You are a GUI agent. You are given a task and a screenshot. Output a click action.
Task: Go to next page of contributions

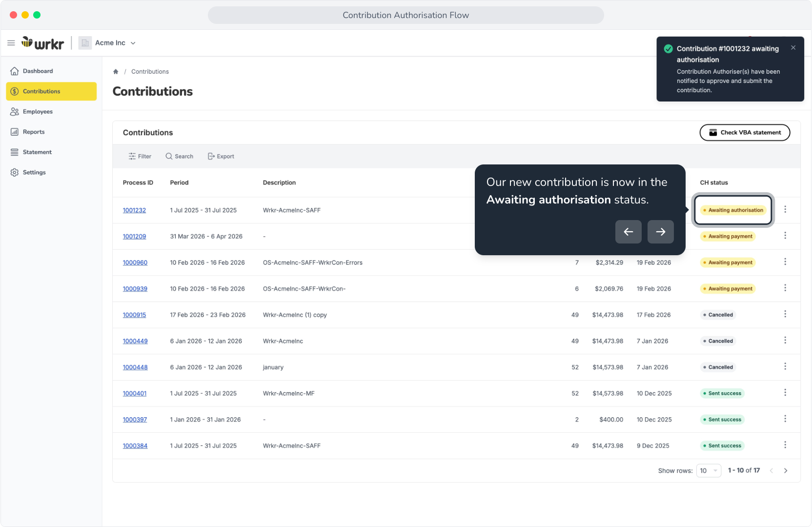point(786,471)
